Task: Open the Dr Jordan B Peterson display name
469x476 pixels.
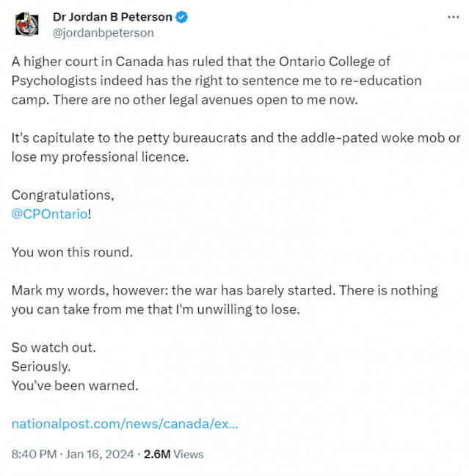Action: point(112,17)
